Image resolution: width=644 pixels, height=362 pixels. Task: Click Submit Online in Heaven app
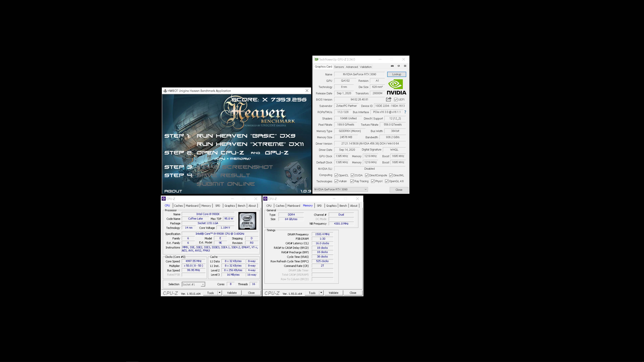pyautogui.click(x=226, y=184)
